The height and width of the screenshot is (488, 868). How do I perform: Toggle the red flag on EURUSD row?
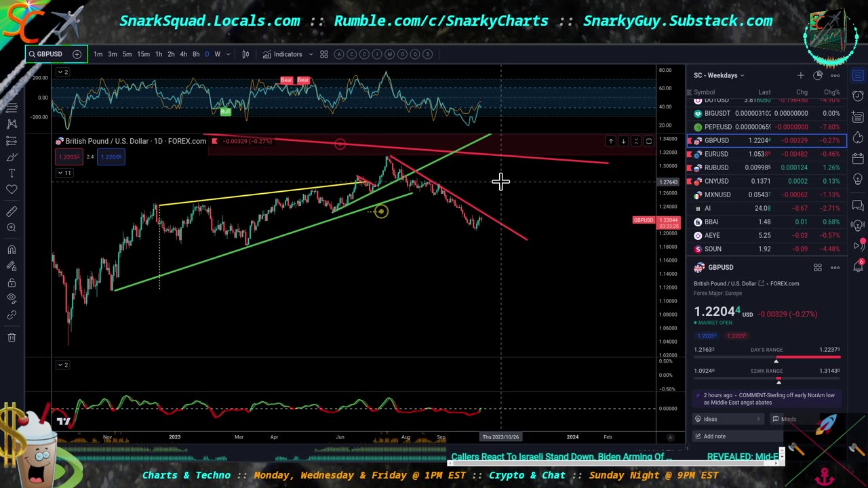pyautogui.click(x=690, y=154)
